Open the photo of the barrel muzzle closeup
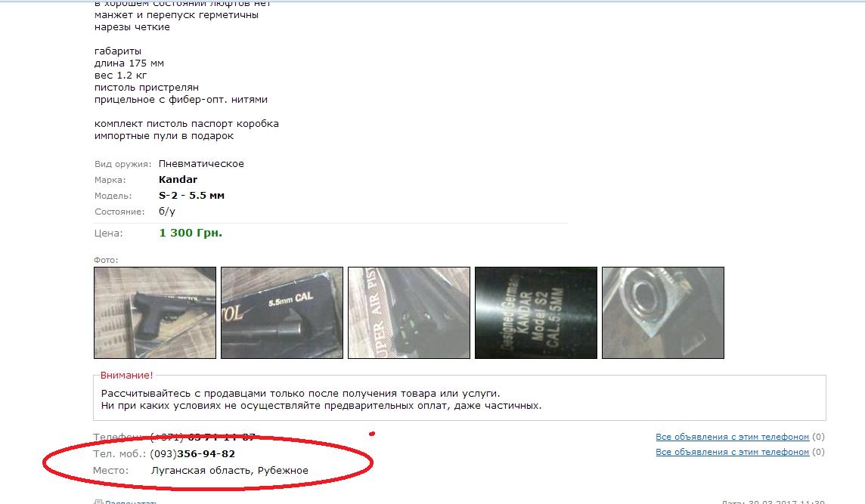 662,313
